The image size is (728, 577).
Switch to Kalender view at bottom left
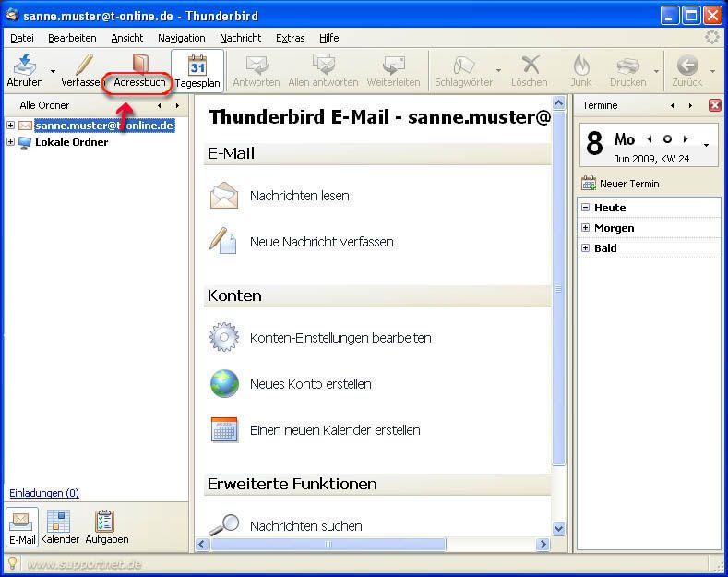[x=59, y=527]
